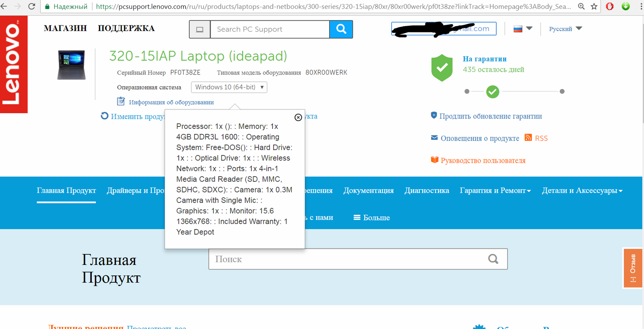Viewport: 644px width, 329px height.
Task: Click the RSS text link
Action: tap(541, 138)
